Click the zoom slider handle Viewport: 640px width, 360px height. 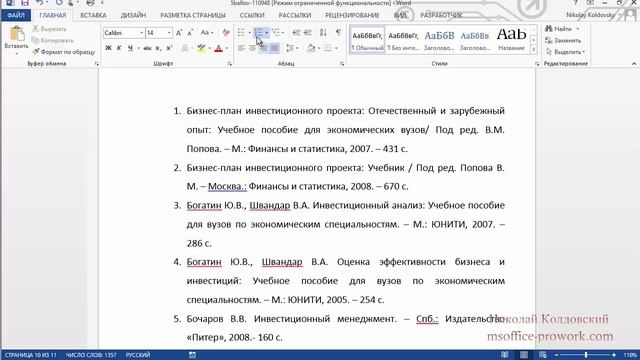click(586, 355)
